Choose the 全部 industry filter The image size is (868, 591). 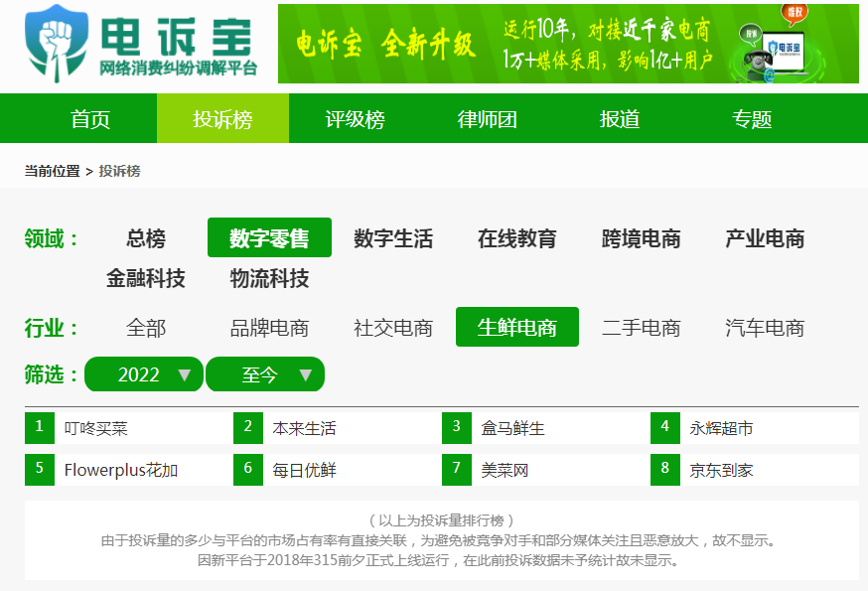point(146,328)
